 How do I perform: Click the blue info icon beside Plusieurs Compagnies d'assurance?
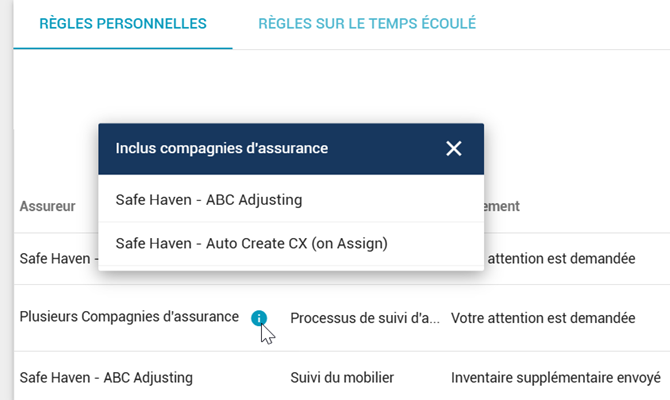point(259,318)
